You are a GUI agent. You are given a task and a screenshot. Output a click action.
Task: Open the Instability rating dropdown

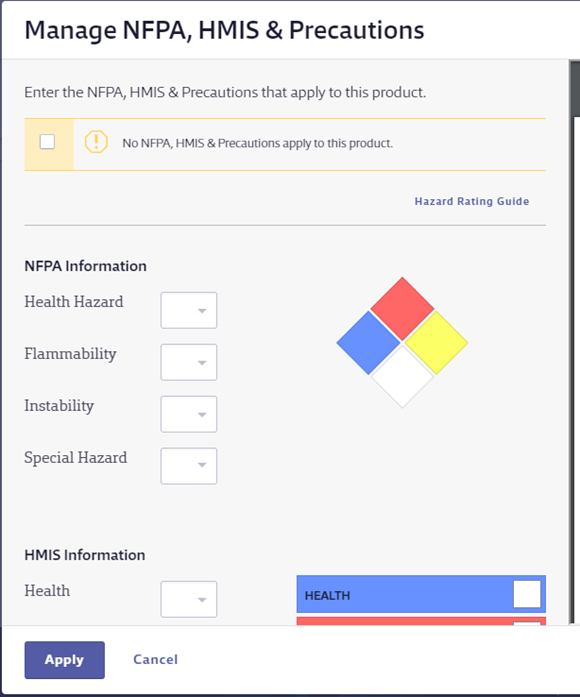(x=189, y=414)
